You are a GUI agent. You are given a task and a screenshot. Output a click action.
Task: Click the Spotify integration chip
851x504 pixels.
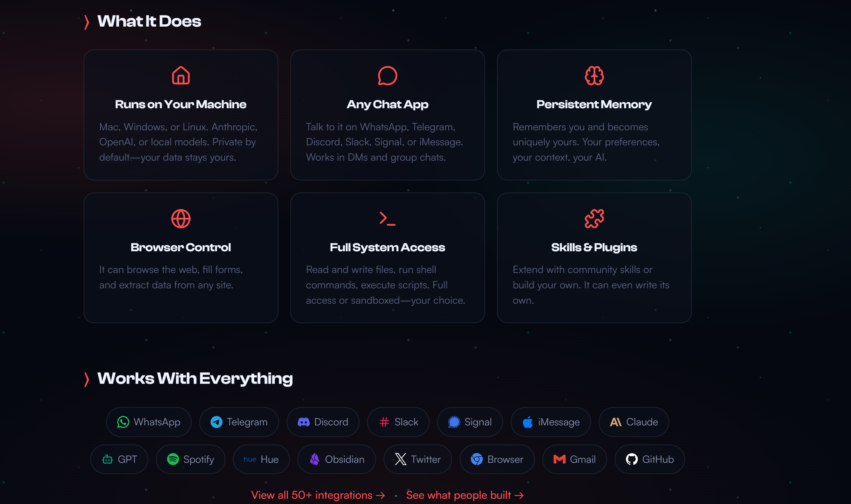point(190,459)
